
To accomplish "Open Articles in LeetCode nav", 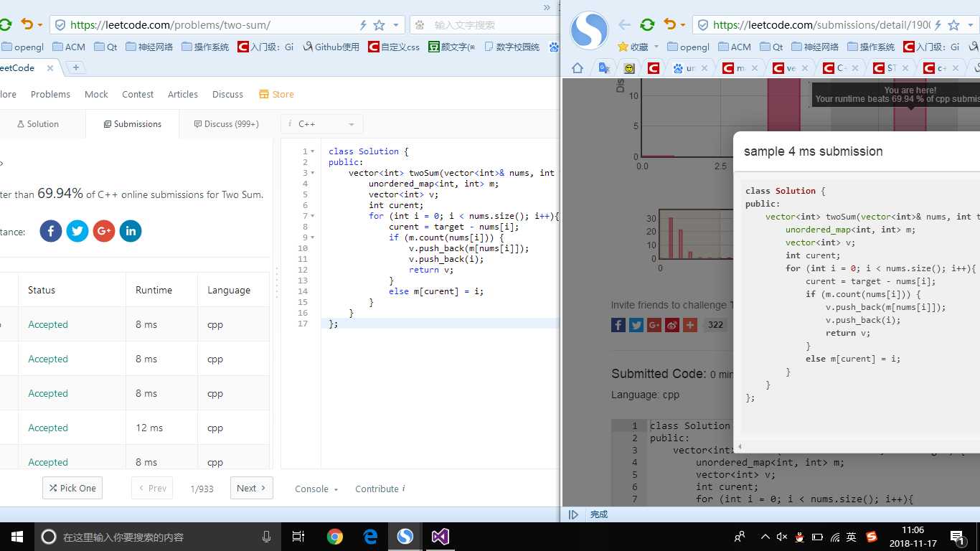I will coord(183,94).
